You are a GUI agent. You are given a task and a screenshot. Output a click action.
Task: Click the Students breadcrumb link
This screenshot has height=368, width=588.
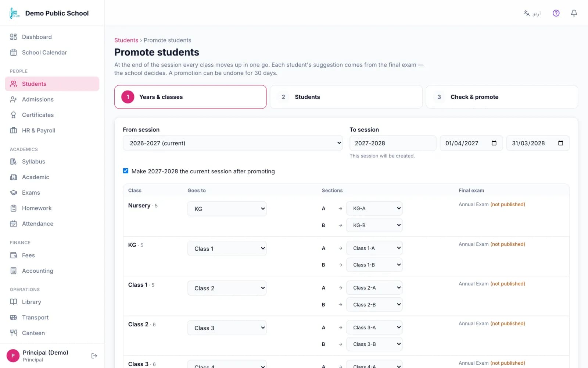[x=126, y=40]
